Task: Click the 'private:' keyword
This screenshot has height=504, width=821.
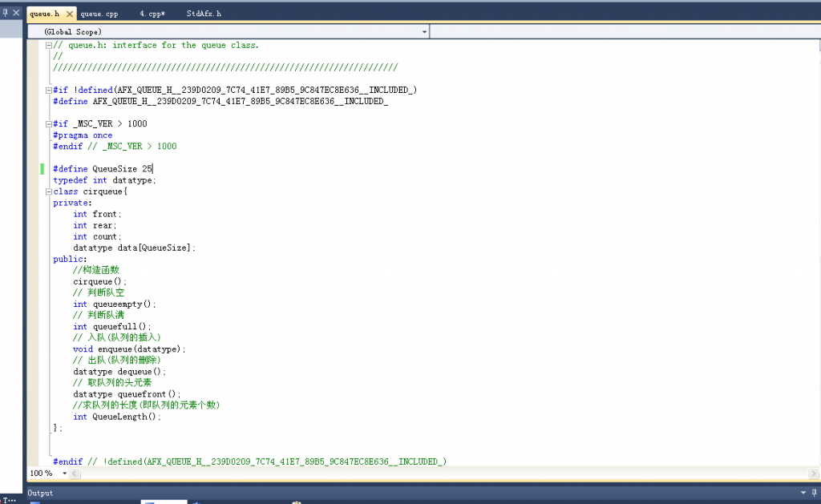Action: coord(72,203)
